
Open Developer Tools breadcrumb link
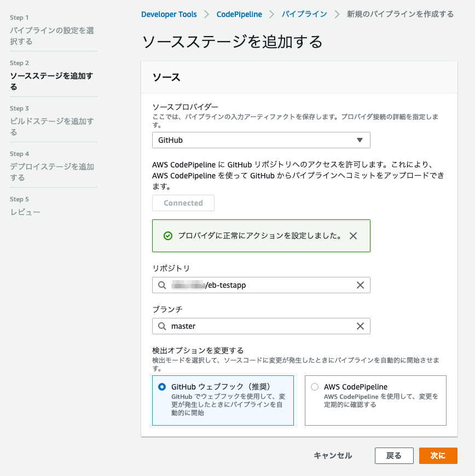click(169, 14)
